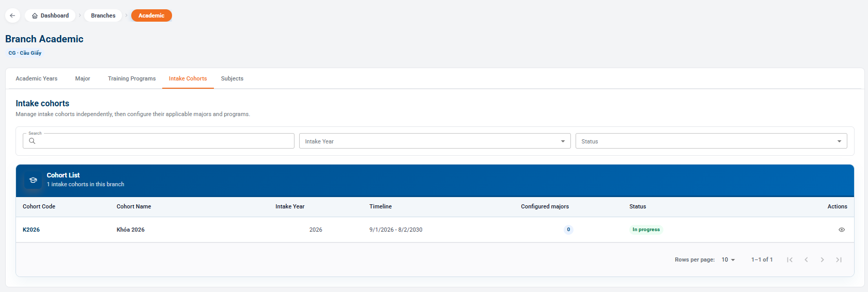868x292 pixels.
Task: Click the graduation cap Cohort List icon
Action: click(33, 180)
